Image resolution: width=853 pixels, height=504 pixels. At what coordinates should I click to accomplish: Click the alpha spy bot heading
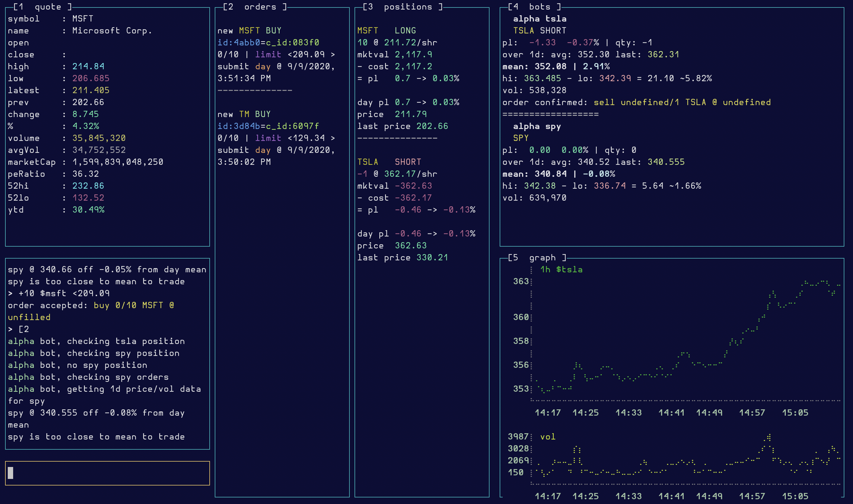pyautogui.click(x=537, y=126)
